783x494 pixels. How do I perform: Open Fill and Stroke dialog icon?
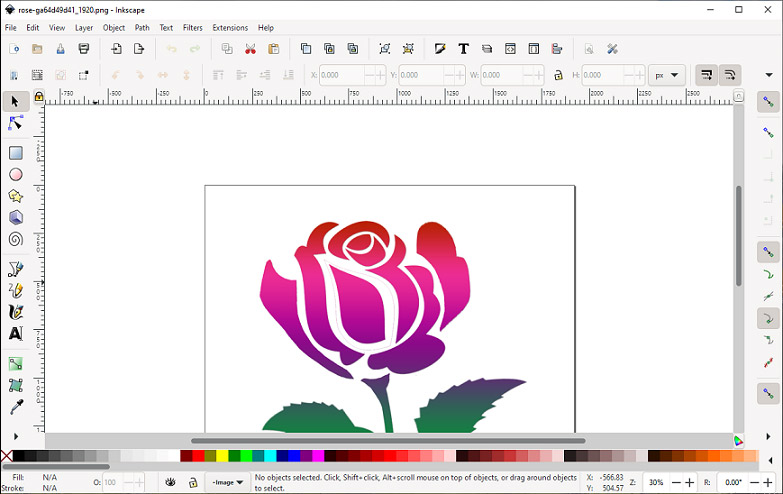(440, 48)
